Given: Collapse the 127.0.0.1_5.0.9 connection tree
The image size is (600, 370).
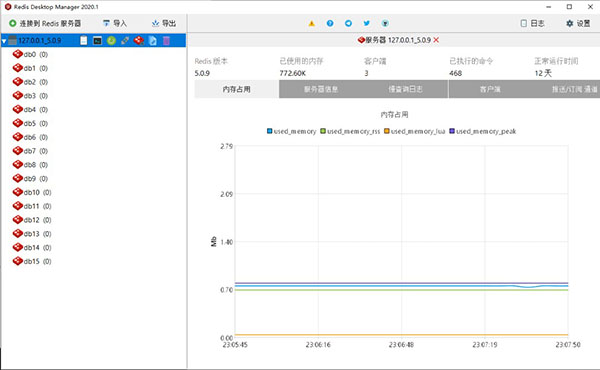Looking at the screenshot, I should coord(4,41).
